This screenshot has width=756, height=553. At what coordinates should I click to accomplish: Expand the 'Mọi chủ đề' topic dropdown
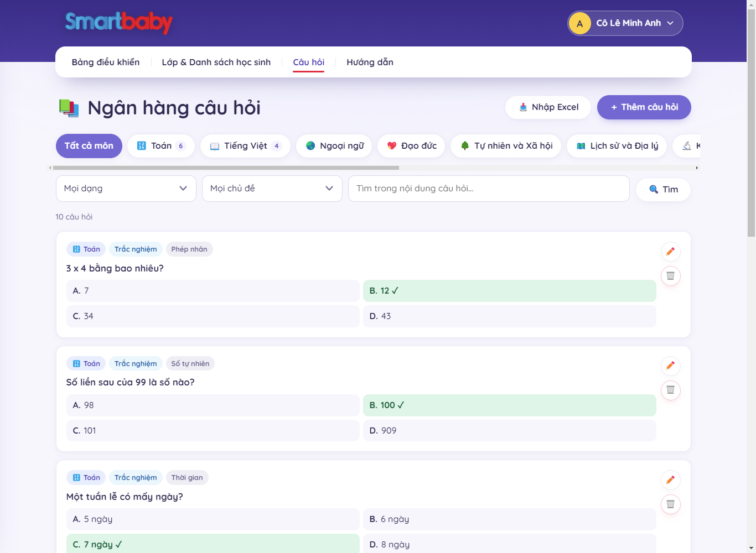point(272,189)
